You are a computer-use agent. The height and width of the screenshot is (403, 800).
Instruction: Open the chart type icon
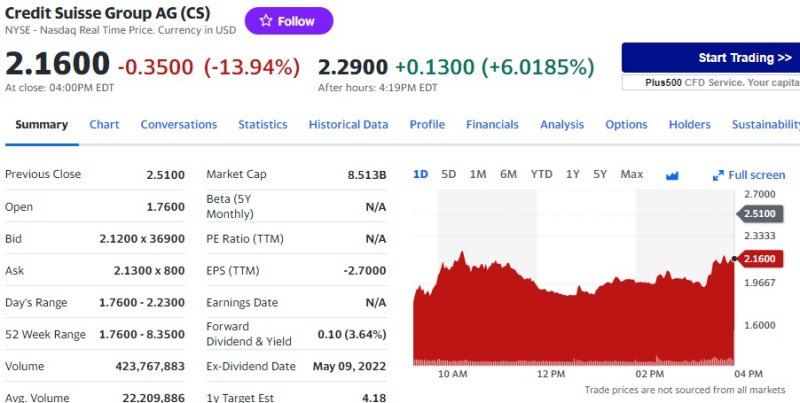[x=672, y=175]
